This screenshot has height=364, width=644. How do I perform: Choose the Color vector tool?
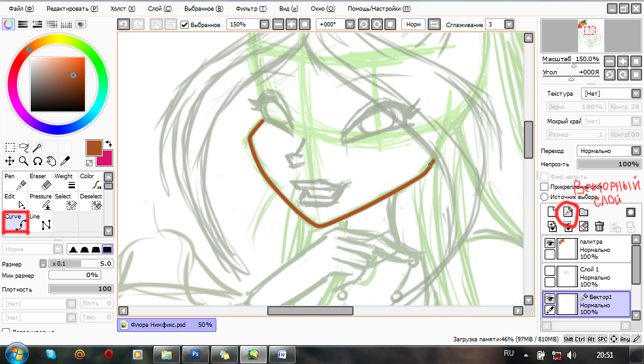(x=91, y=181)
